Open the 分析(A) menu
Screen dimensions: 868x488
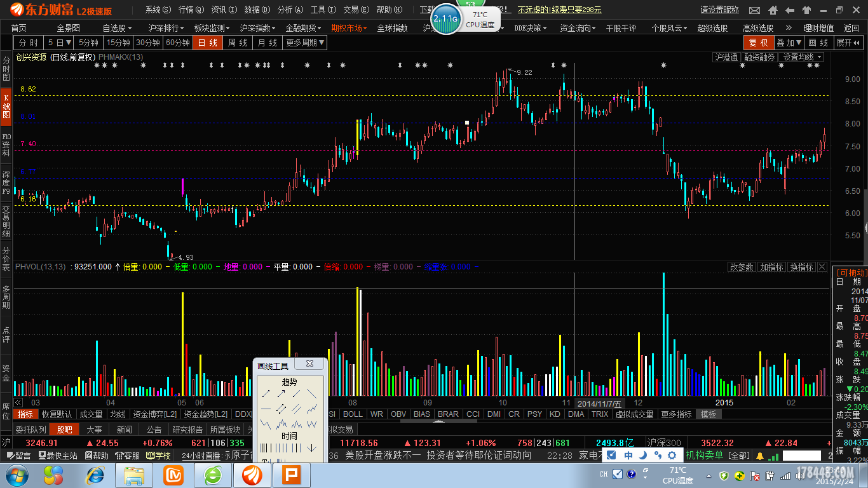coord(290,10)
